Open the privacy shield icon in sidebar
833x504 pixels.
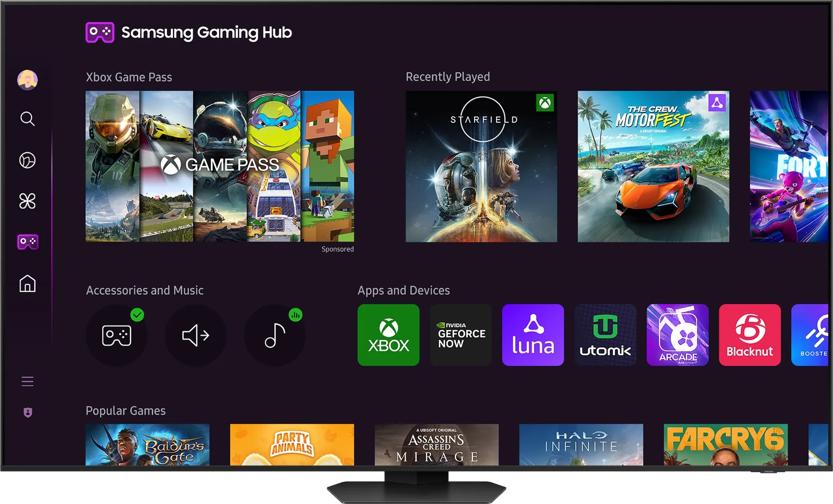tap(28, 412)
